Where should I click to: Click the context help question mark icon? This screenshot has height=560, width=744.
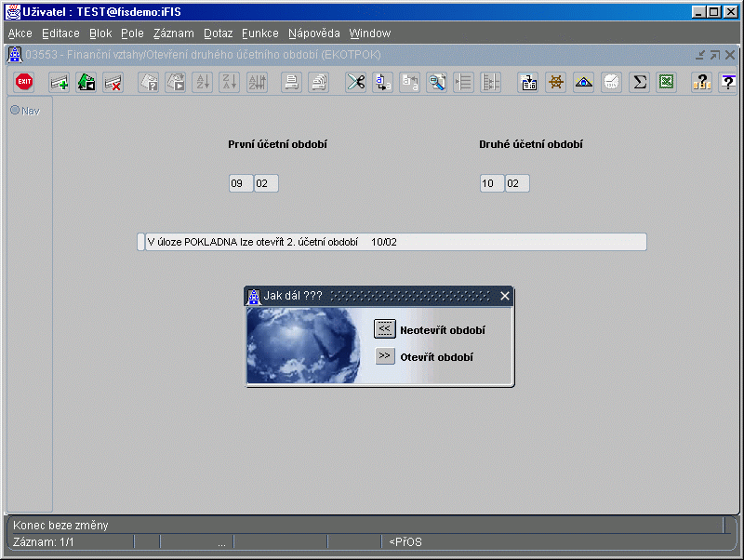(x=728, y=83)
